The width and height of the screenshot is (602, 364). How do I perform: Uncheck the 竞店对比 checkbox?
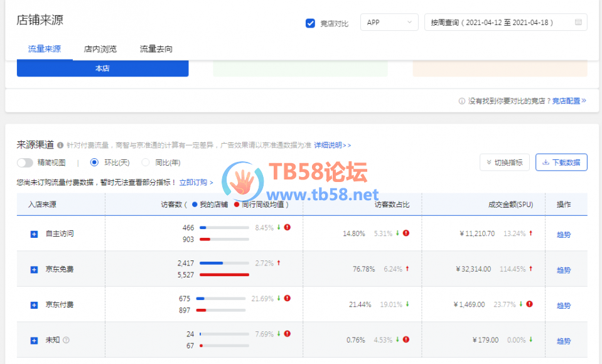click(310, 23)
